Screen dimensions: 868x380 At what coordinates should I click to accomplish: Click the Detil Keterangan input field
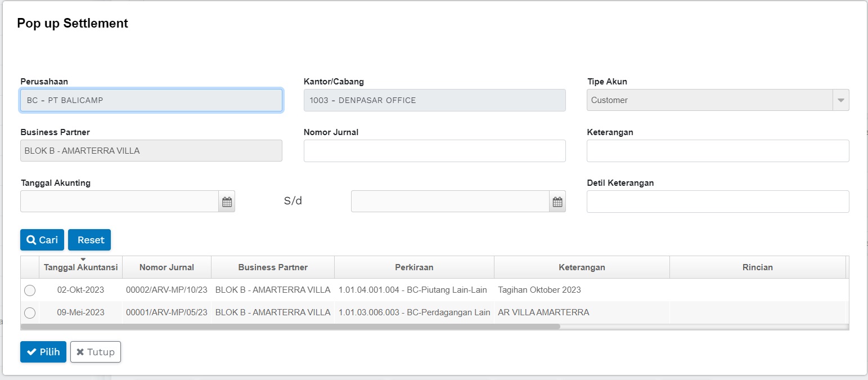point(717,202)
